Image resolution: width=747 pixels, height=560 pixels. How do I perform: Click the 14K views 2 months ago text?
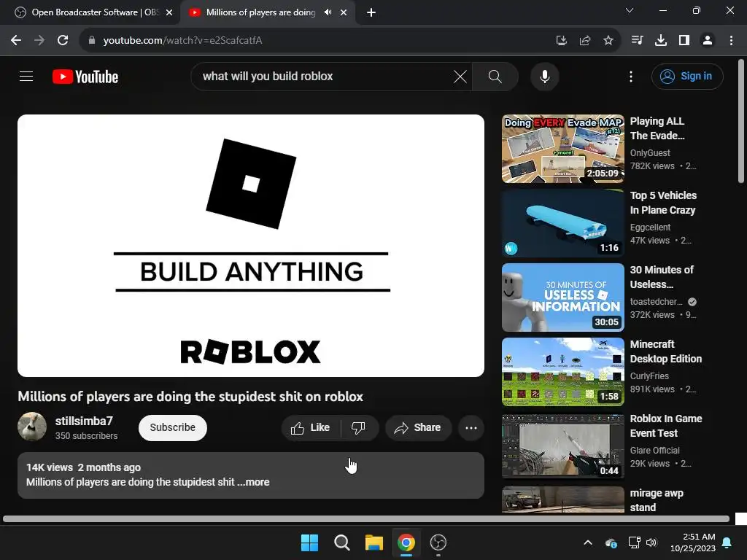[83, 467]
